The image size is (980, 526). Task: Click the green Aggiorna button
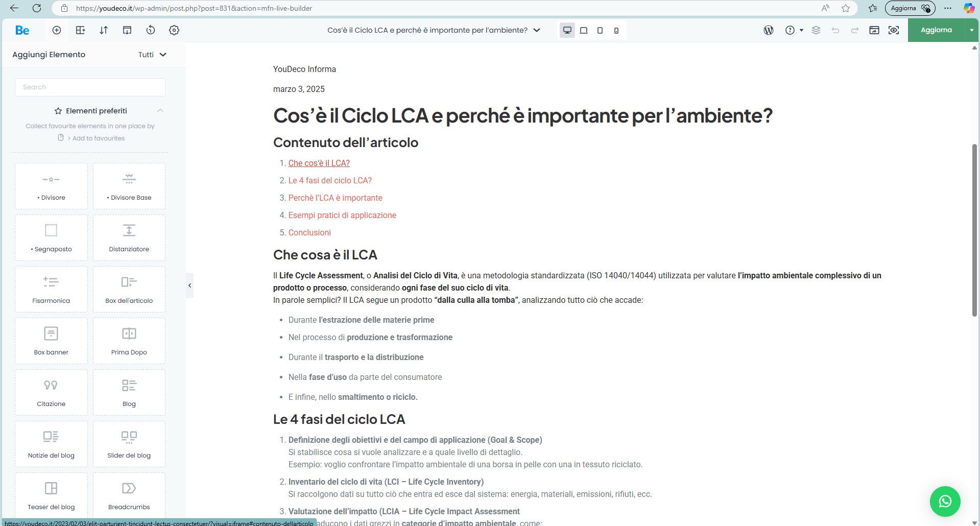[936, 30]
